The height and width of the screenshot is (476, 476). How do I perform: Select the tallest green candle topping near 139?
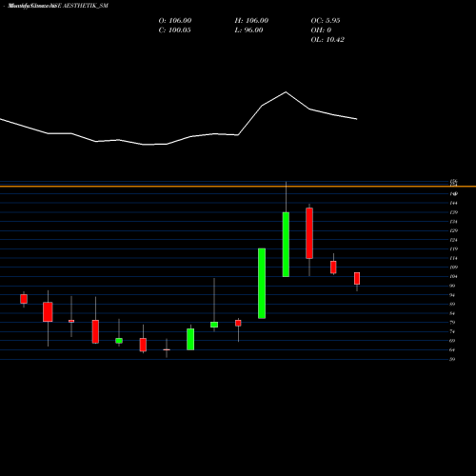(x=286, y=245)
